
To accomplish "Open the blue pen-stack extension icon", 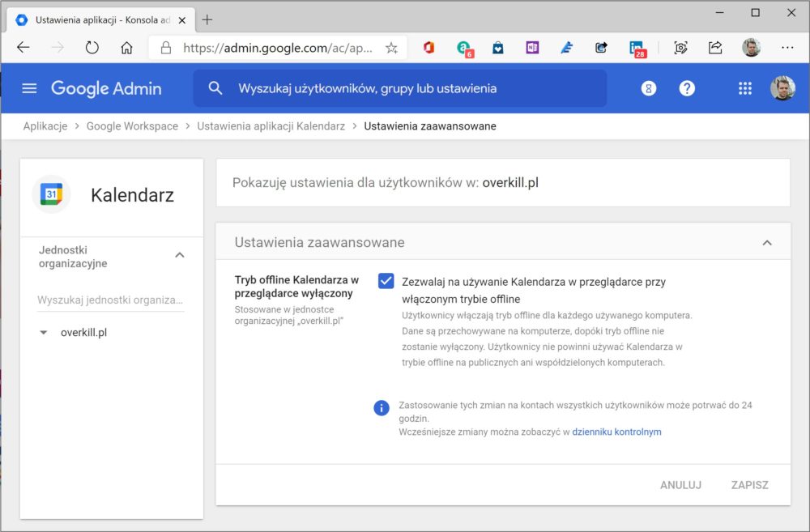I will click(567, 48).
